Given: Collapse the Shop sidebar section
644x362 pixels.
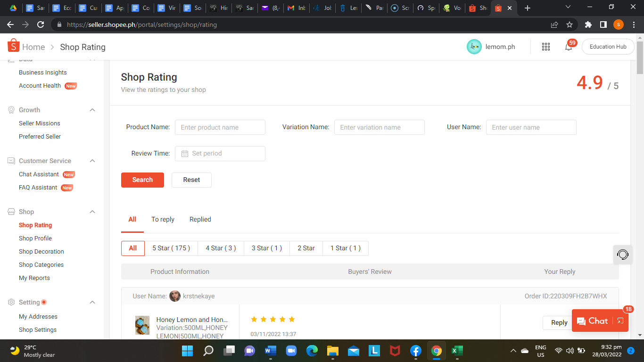Looking at the screenshot, I should pos(92,212).
